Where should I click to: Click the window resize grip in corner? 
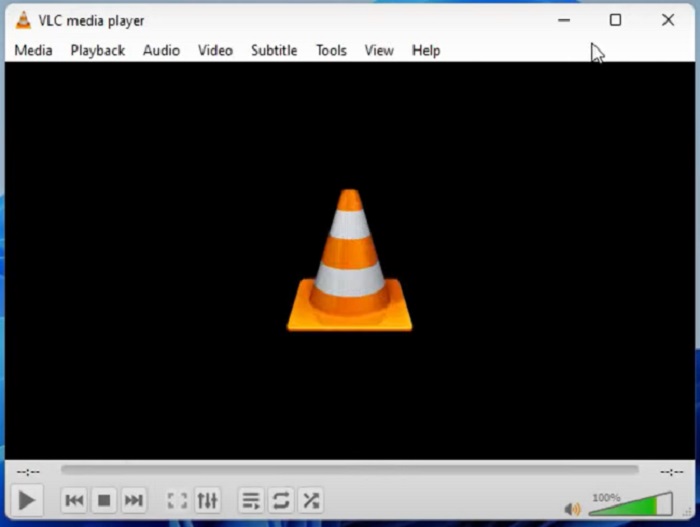tap(688, 512)
